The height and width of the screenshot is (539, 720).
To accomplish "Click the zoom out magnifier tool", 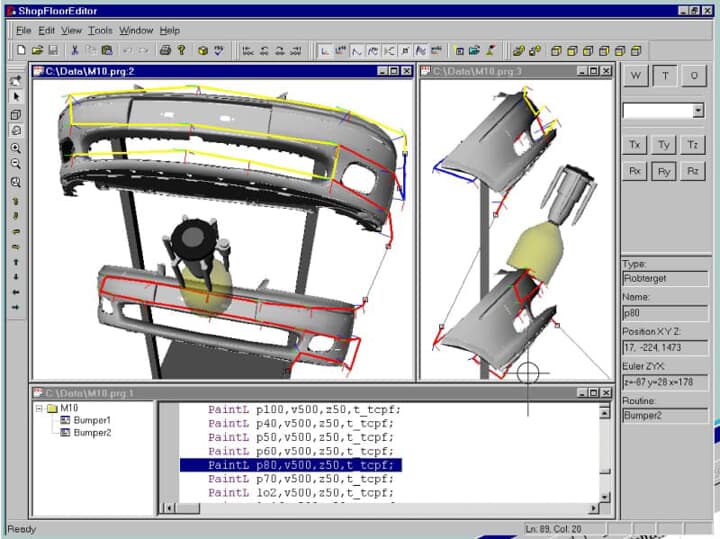I will click(16, 163).
